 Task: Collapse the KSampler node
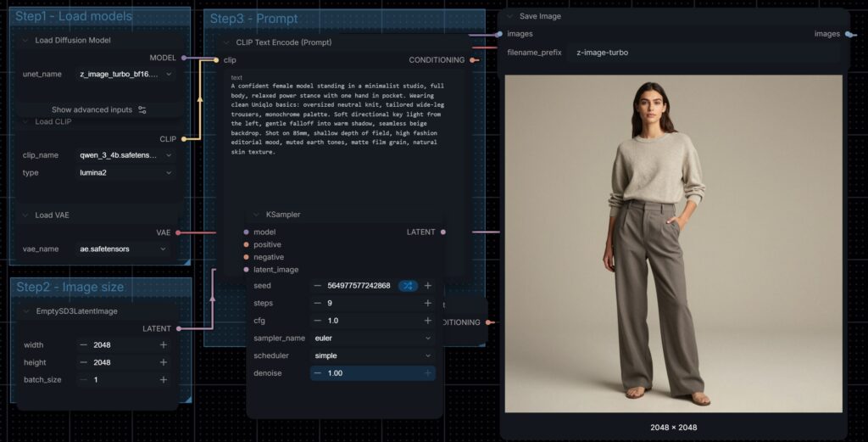click(x=256, y=215)
